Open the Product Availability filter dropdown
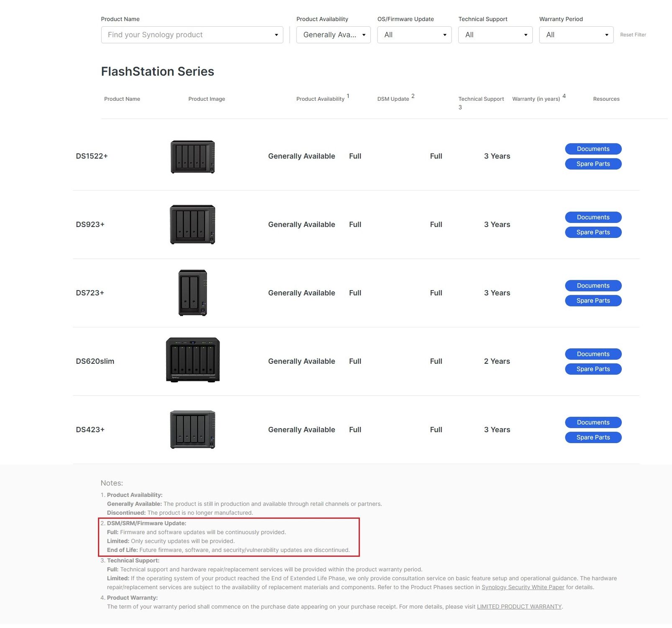 coord(333,35)
